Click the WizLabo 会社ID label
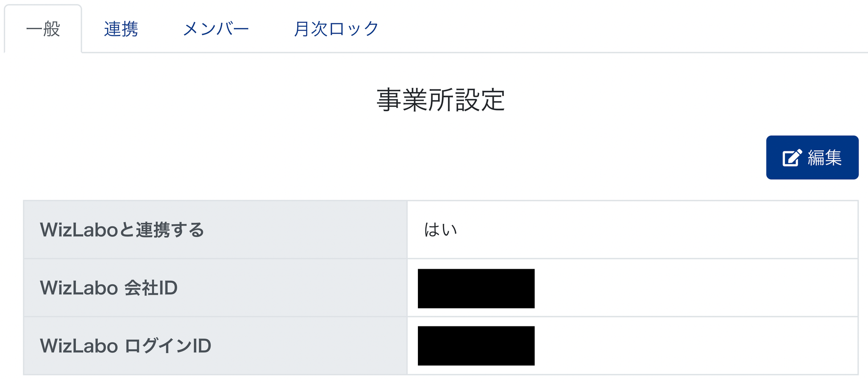868x384 pixels. (x=108, y=288)
